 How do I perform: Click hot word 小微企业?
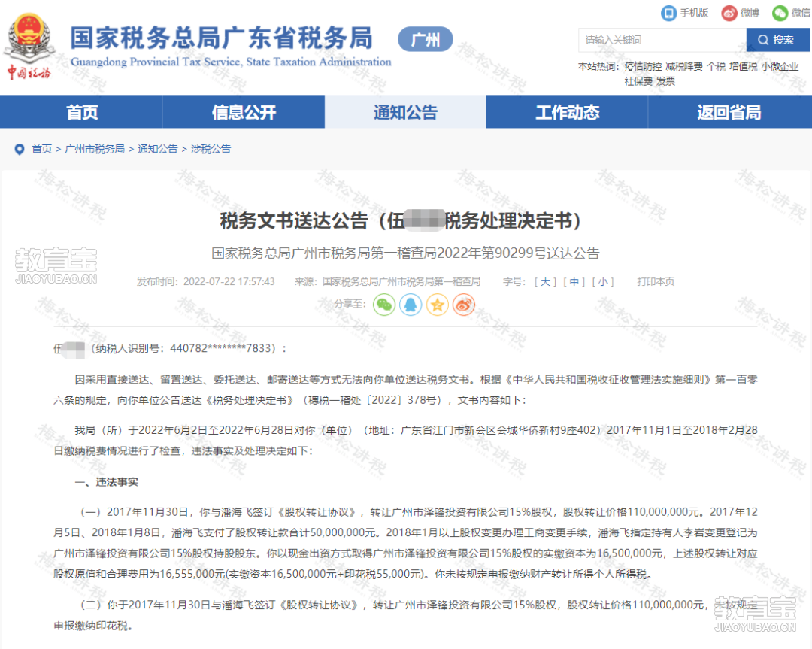click(x=780, y=67)
